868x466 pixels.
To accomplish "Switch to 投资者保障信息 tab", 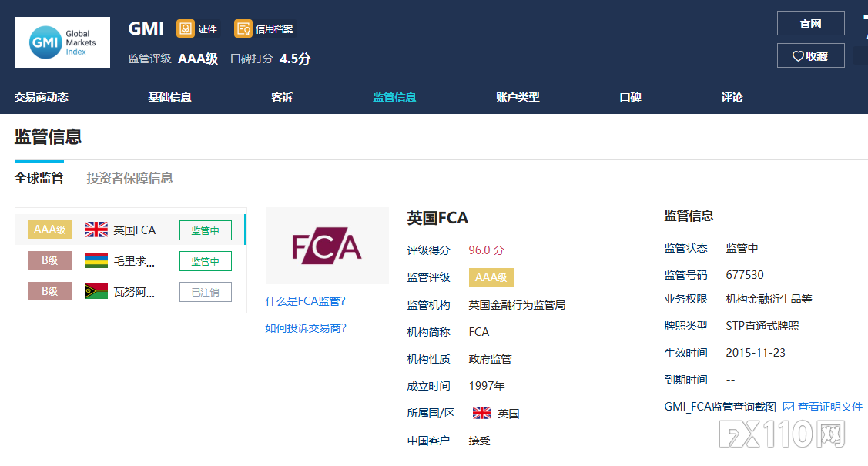I will tap(129, 178).
